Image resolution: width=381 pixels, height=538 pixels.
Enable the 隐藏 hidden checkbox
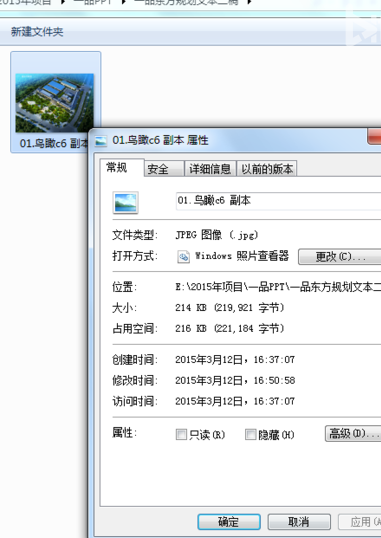[251, 434]
